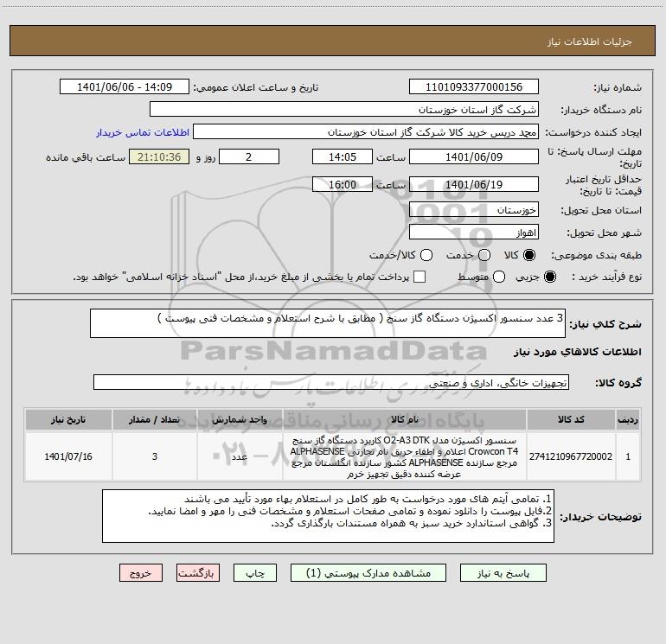Click the need number field 1101093377000156
This screenshot has width=666, height=644.
pyautogui.click(x=474, y=87)
